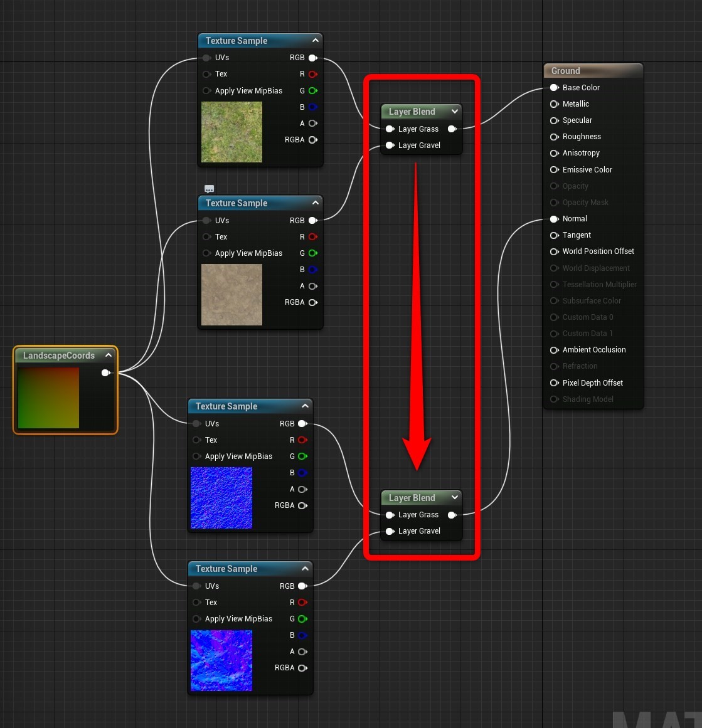Collapse the top Texture Sample node using its chevron
The height and width of the screenshot is (728, 702).
(315, 40)
